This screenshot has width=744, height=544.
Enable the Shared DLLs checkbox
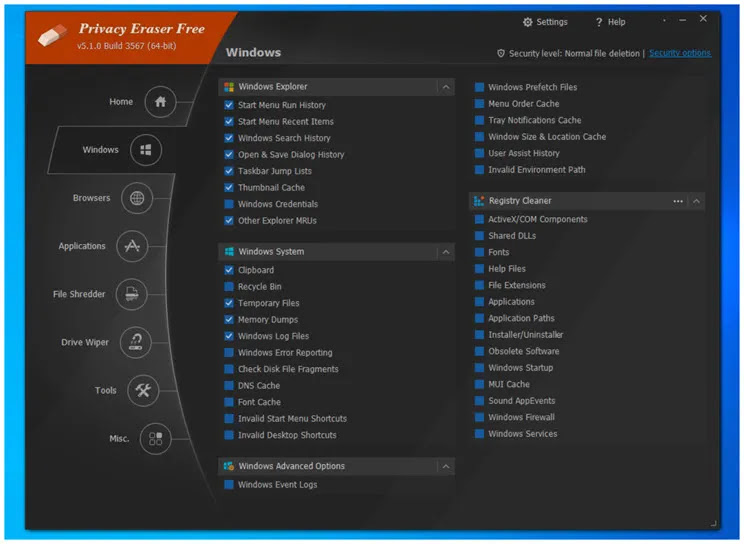(479, 236)
